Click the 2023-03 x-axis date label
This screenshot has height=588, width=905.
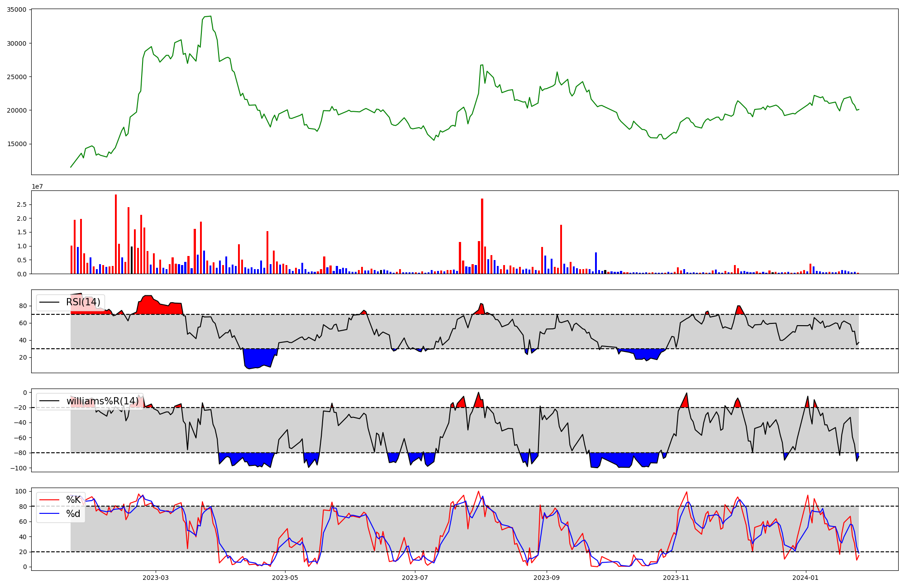click(156, 578)
